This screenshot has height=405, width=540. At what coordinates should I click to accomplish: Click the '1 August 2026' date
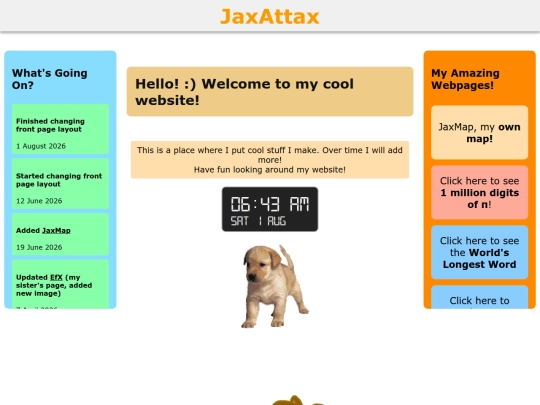(x=41, y=146)
